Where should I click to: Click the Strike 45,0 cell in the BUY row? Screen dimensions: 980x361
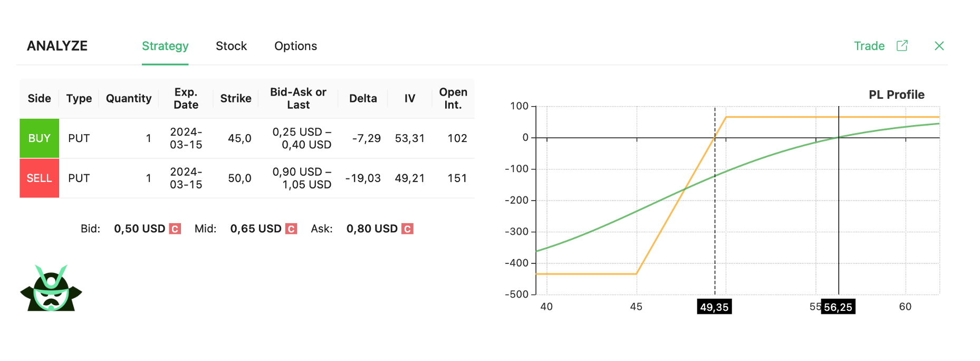pos(239,138)
